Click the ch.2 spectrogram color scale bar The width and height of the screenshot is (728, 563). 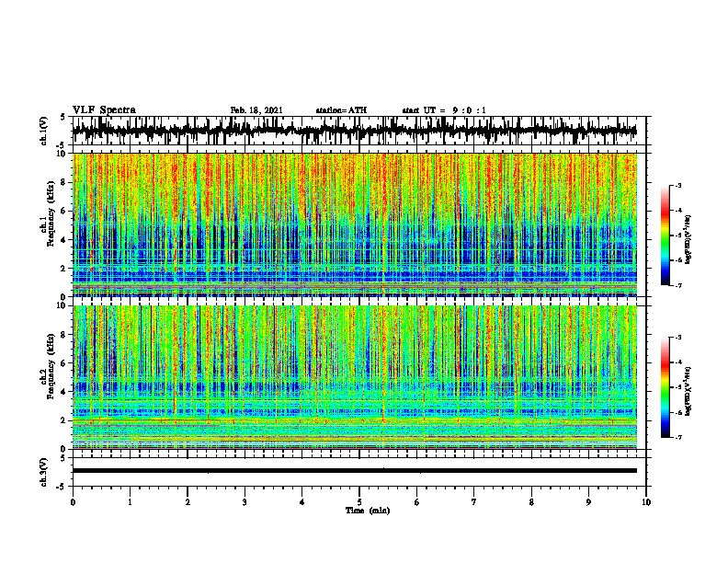coord(665,387)
